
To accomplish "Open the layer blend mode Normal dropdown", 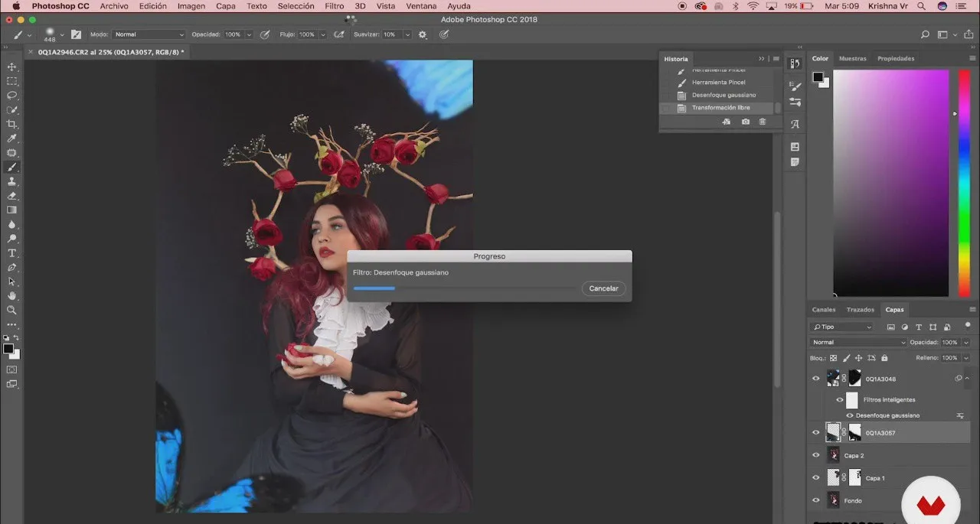I will (x=858, y=342).
